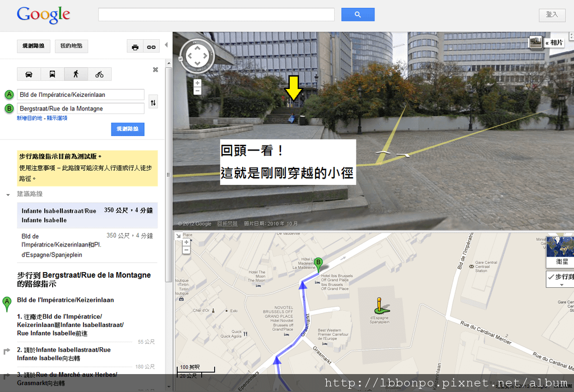Image resolution: width=574 pixels, height=392 pixels.
Task: Click map expand arrow corner icon
Action: [178, 236]
